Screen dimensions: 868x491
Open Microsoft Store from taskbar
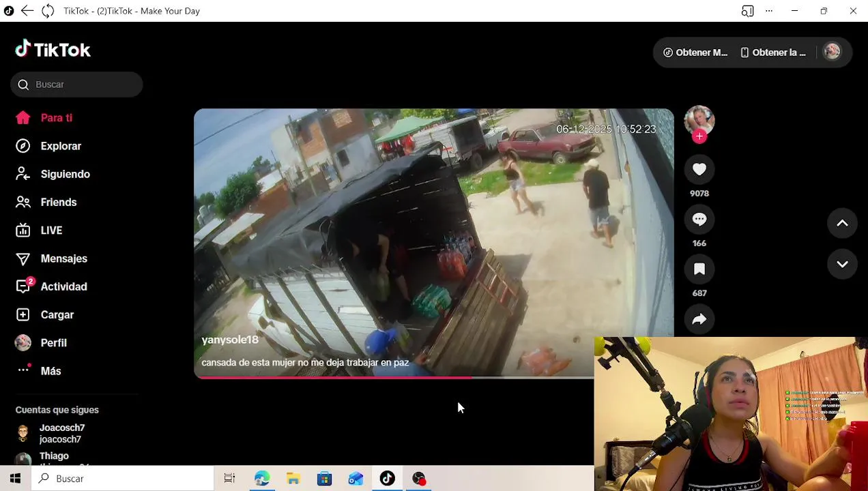click(324, 479)
